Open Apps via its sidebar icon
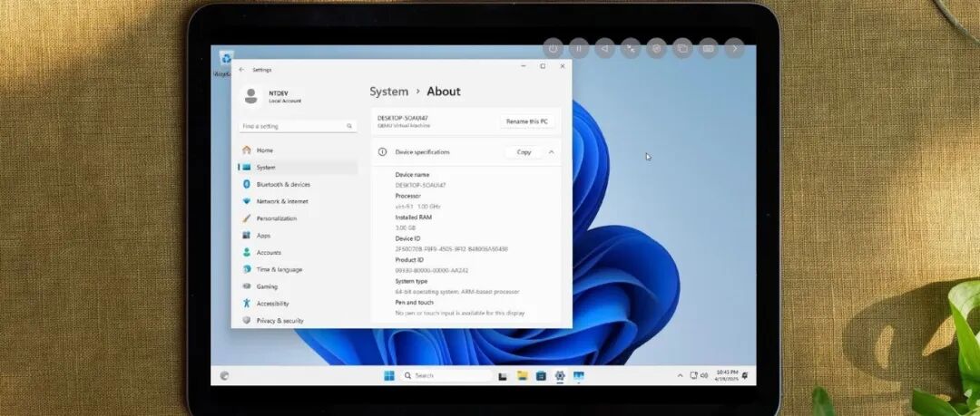This screenshot has width=980, height=416. [x=246, y=236]
